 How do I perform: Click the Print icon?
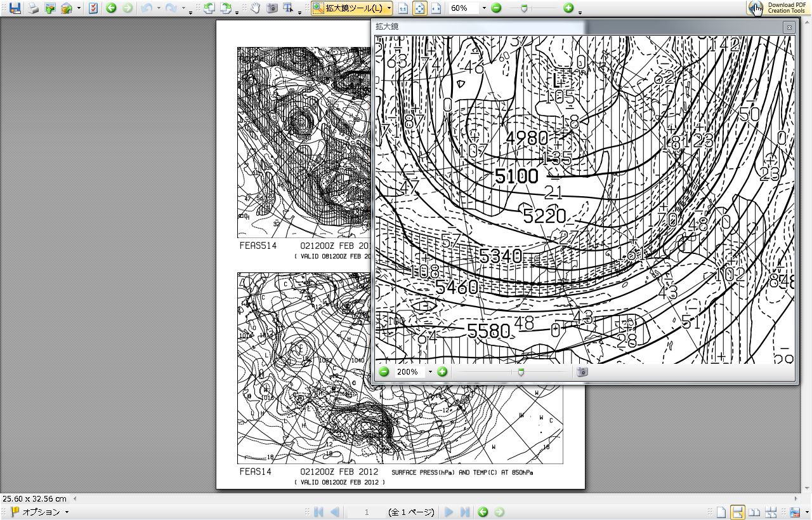pyautogui.click(x=32, y=8)
